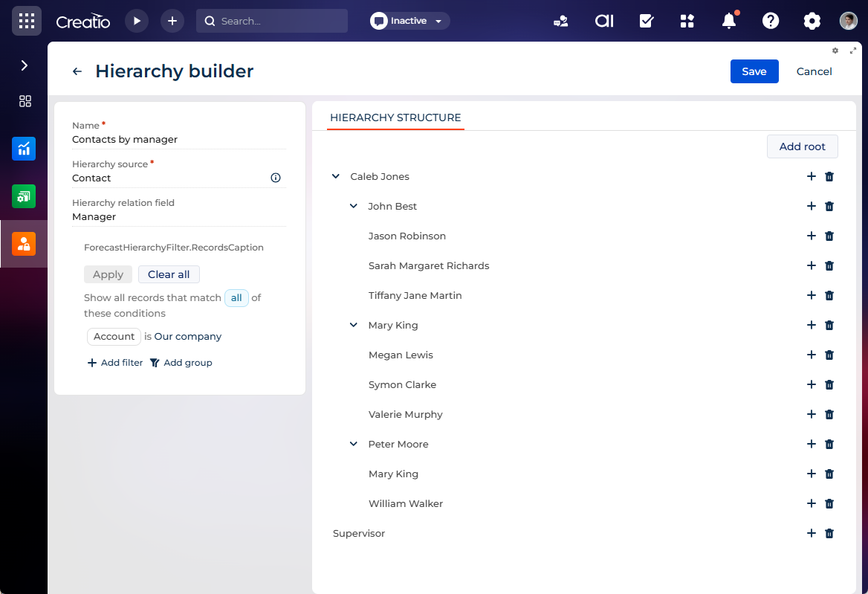Expand the left sidebar navigation

[24, 65]
